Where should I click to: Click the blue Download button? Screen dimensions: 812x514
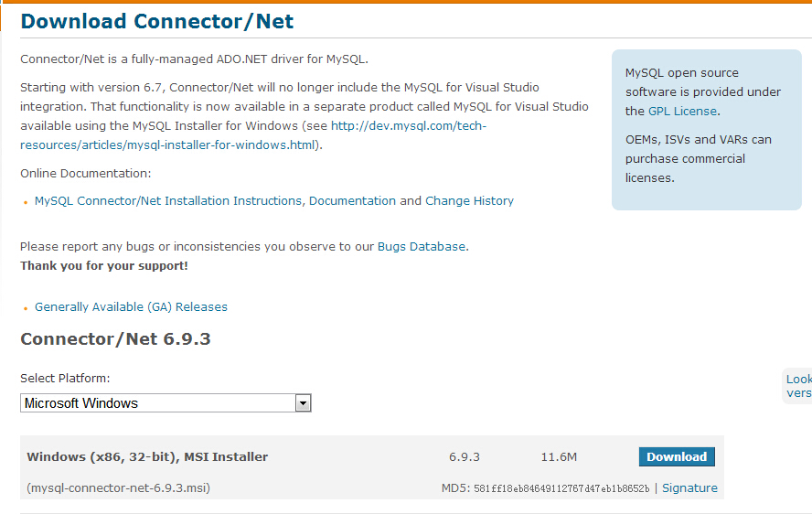pyautogui.click(x=677, y=456)
